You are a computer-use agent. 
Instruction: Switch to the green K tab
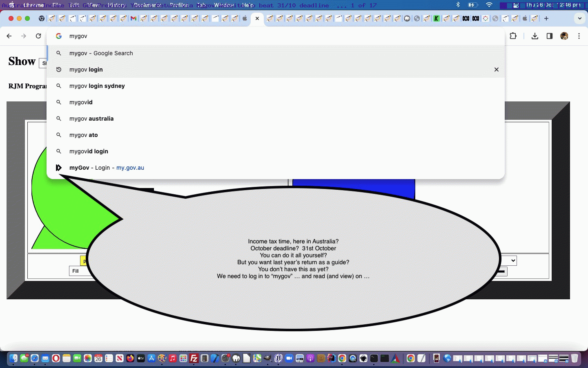click(437, 18)
